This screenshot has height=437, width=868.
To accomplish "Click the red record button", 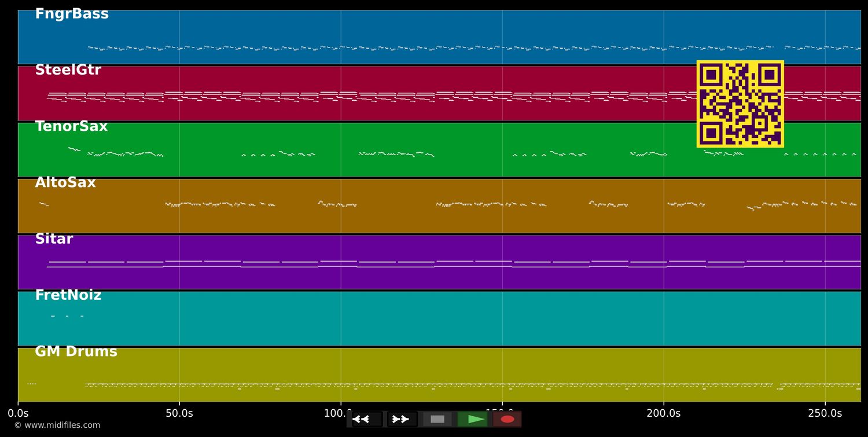I will tap(507, 419).
